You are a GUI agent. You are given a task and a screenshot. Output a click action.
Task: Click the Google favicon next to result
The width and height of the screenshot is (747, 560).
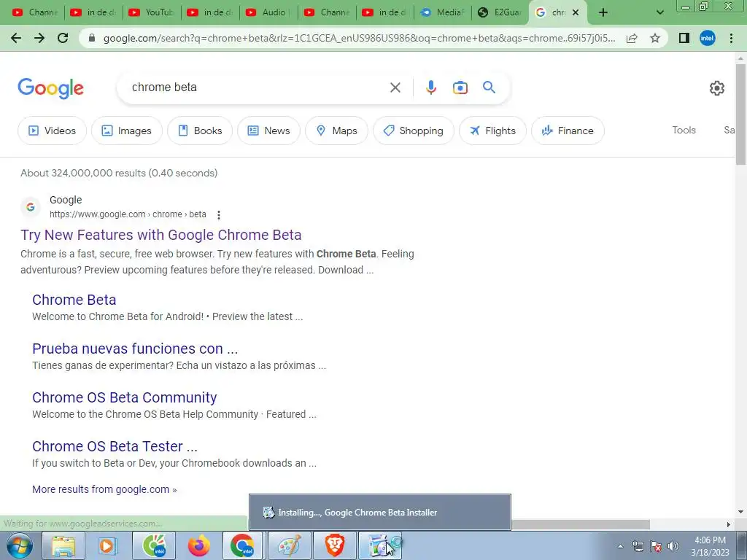[x=31, y=207]
